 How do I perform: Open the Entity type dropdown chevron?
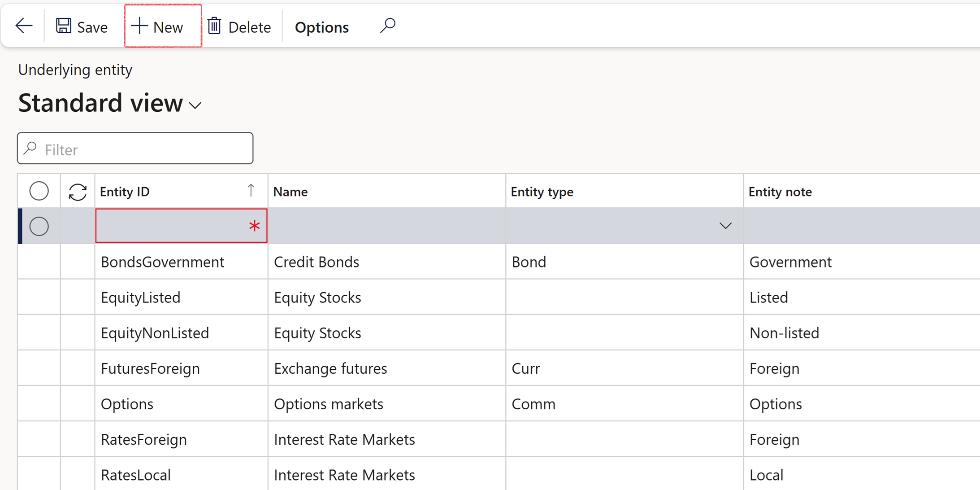725,226
